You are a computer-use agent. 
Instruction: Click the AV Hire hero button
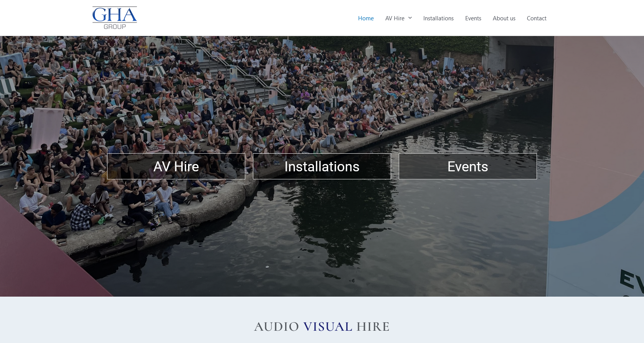[x=176, y=166]
